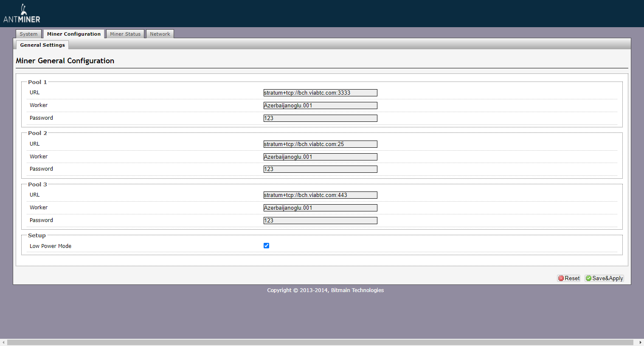Click the Pool 3 URL input
The height and width of the screenshot is (346, 644).
[x=320, y=195]
